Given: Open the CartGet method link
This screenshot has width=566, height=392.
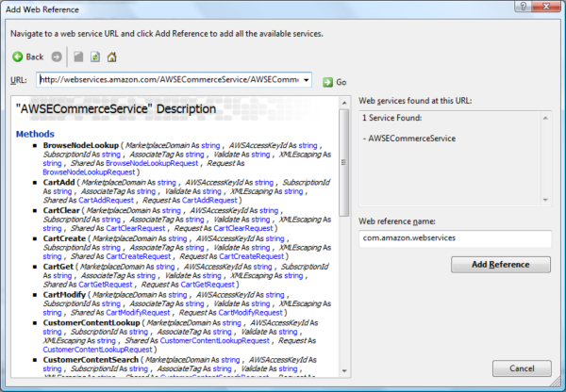Looking at the screenshot, I should click(58, 267).
